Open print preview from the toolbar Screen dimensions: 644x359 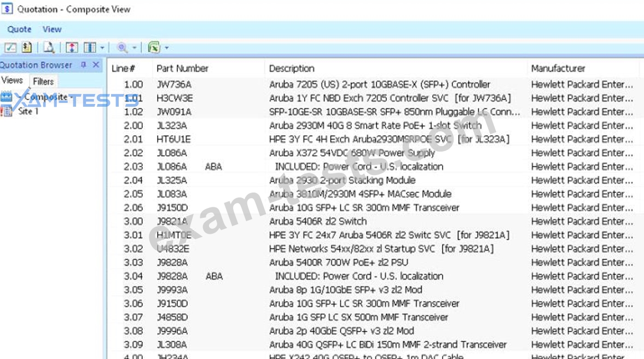(x=49, y=48)
